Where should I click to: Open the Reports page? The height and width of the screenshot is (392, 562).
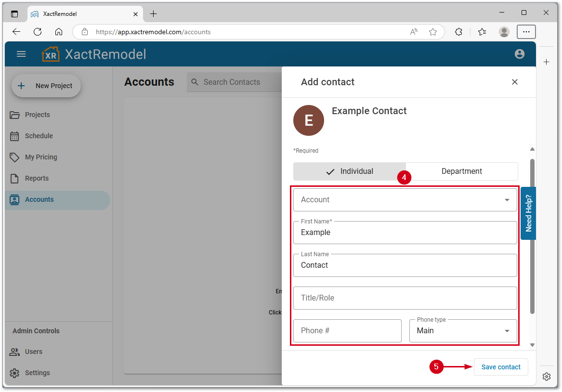[x=37, y=178]
